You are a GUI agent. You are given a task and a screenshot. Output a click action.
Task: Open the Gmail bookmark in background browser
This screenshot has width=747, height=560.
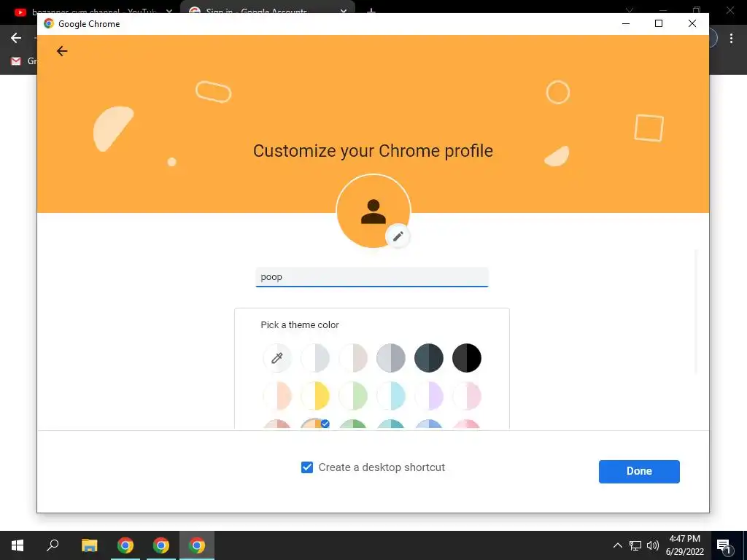pos(23,61)
